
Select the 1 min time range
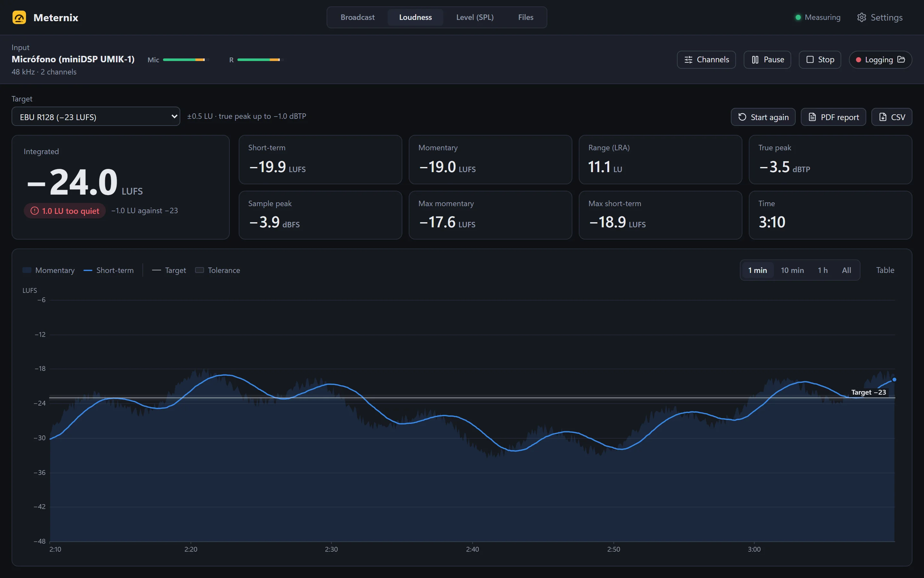(757, 270)
